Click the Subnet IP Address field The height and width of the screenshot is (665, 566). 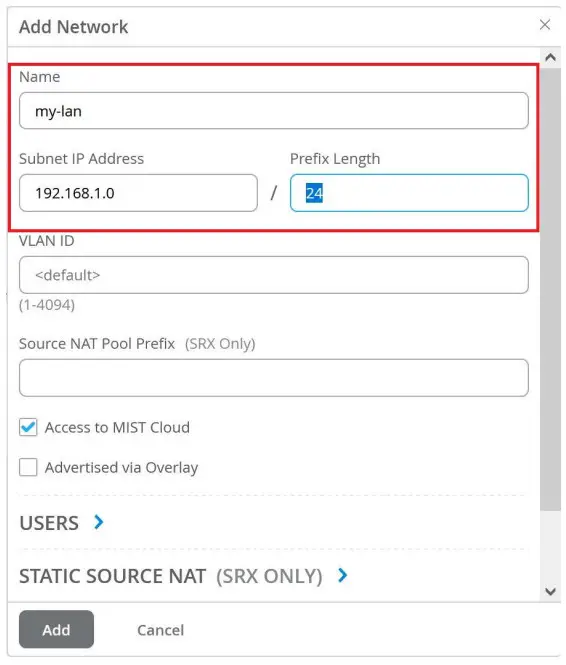coord(138,193)
